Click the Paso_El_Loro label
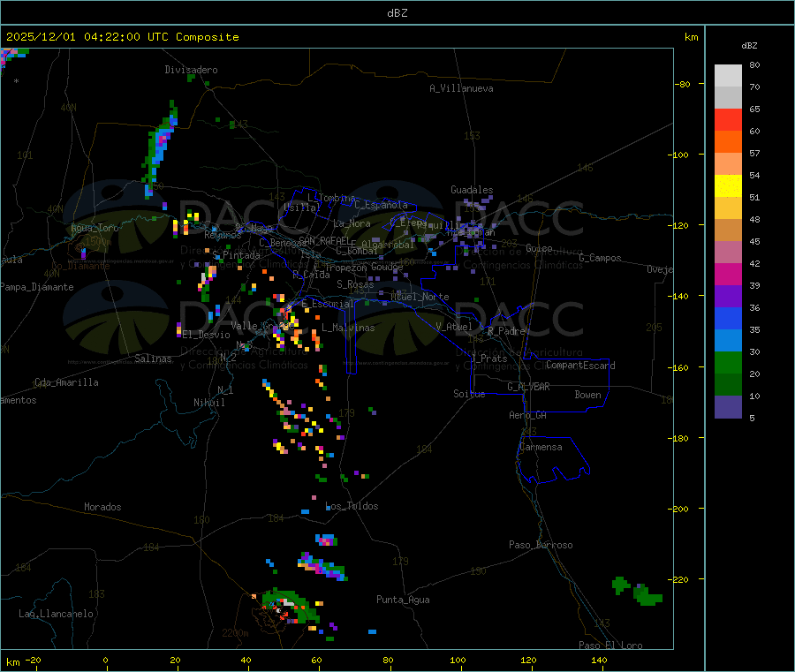This screenshot has width=795, height=672. tap(610, 646)
